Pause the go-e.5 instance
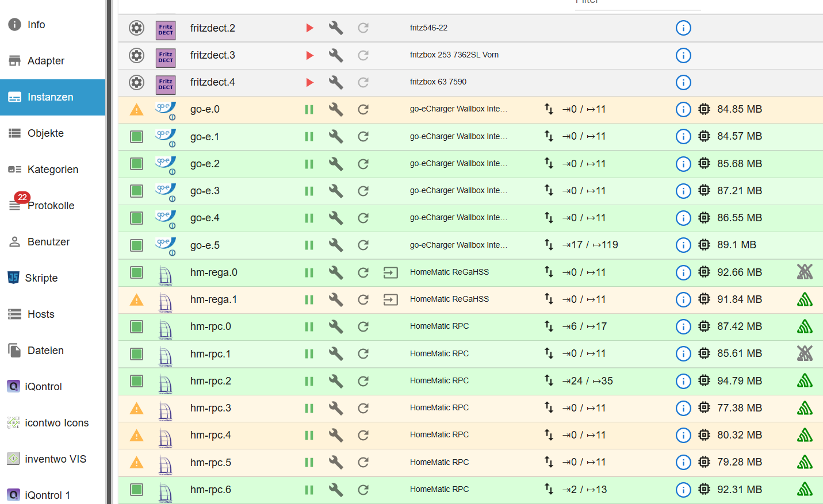The image size is (823, 504). click(x=309, y=245)
